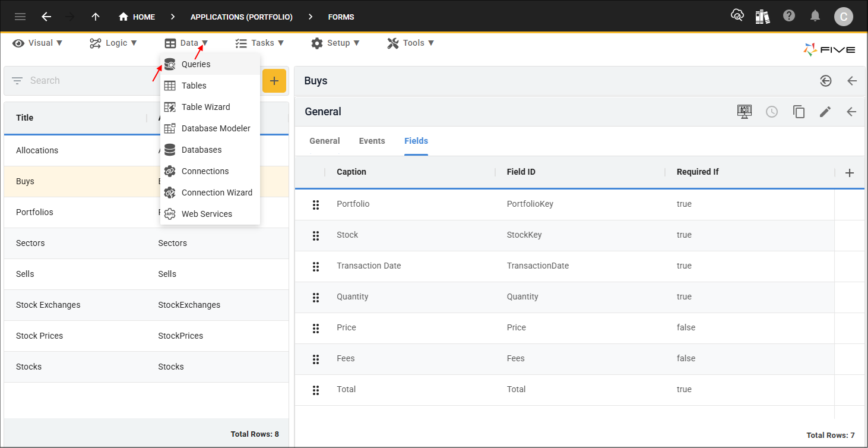The width and height of the screenshot is (868, 448).
Task: Click APPLICATIONS (PORTFOLIO) breadcrumb
Action: [241, 17]
